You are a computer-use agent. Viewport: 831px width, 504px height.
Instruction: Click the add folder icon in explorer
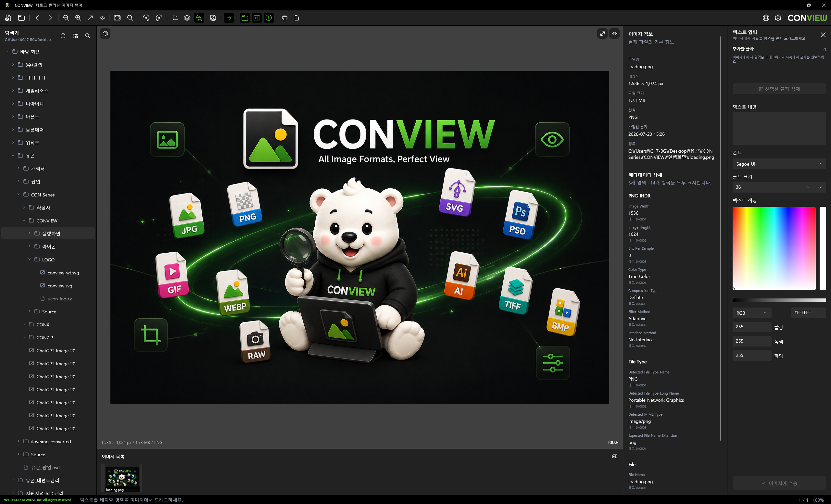tap(75, 36)
